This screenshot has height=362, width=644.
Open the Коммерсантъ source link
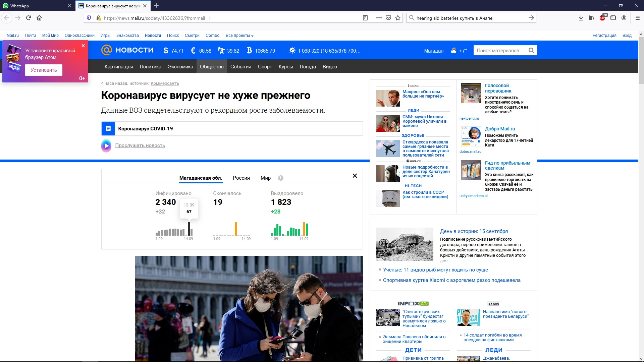click(x=165, y=83)
